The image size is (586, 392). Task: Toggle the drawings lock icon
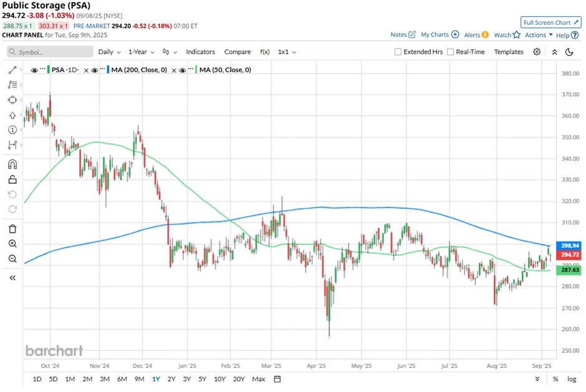[12, 179]
